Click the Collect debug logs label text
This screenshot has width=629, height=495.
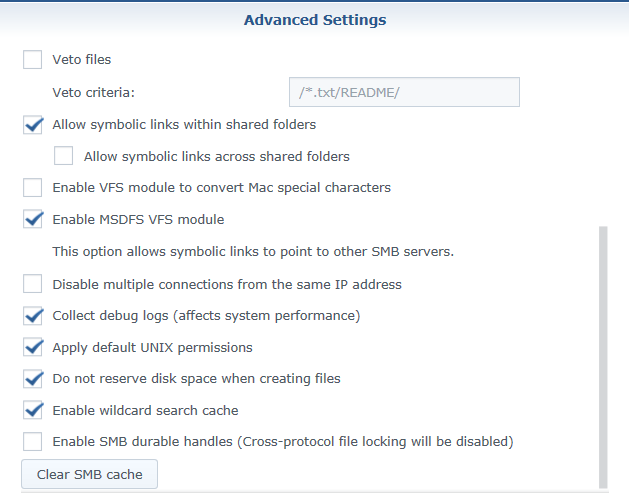point(206,316)
